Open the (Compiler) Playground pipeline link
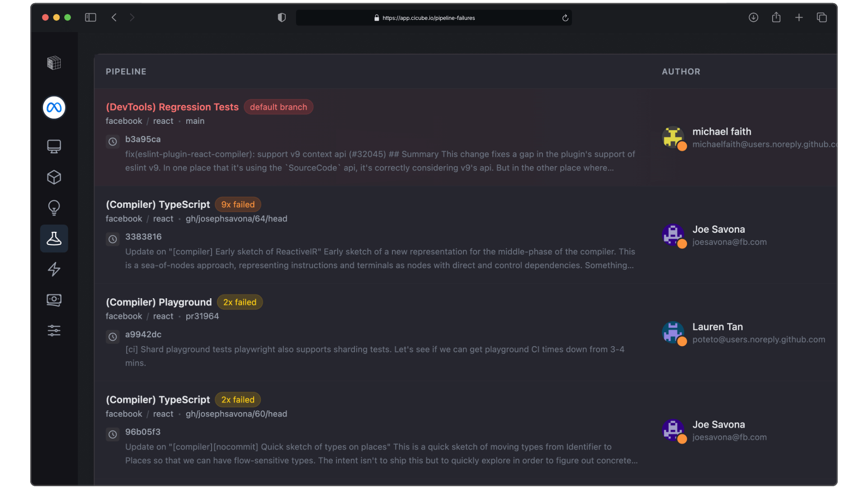 159,302
